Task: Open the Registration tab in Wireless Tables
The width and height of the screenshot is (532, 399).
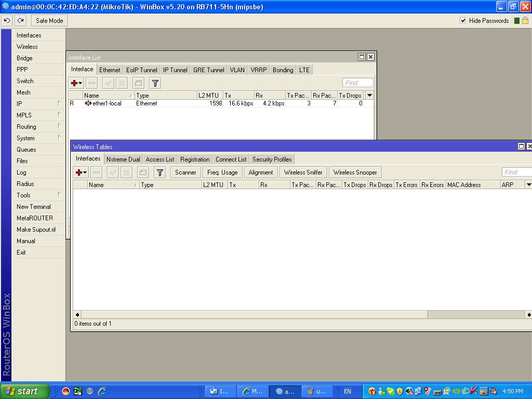Action: (195, 159)
